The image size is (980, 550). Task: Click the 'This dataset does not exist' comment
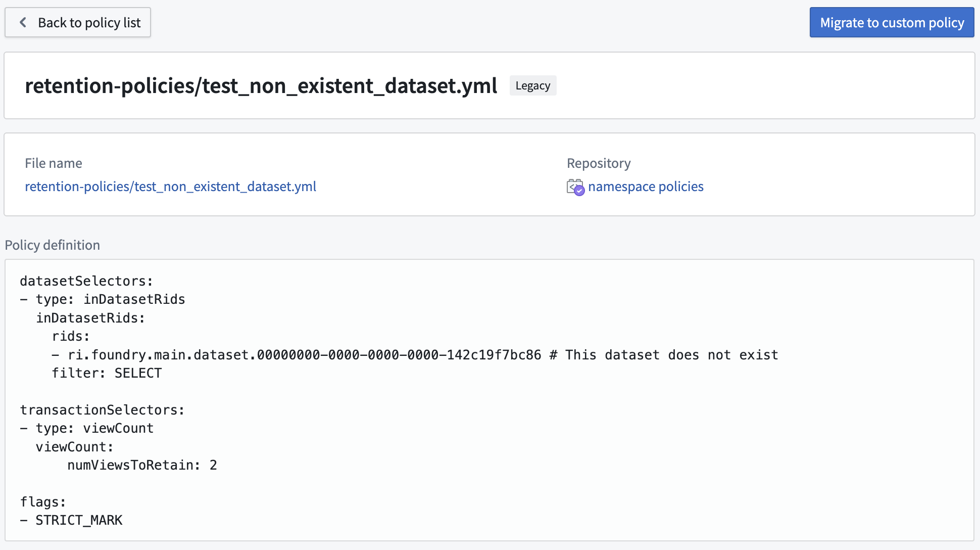click(x=664, y=355)
